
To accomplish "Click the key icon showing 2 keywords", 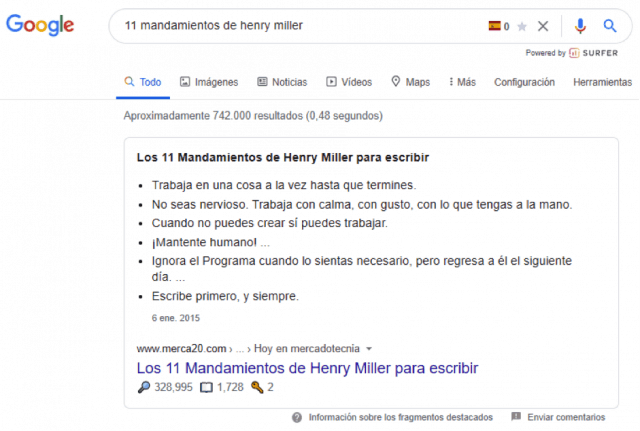I will click(x=257, y=387).
